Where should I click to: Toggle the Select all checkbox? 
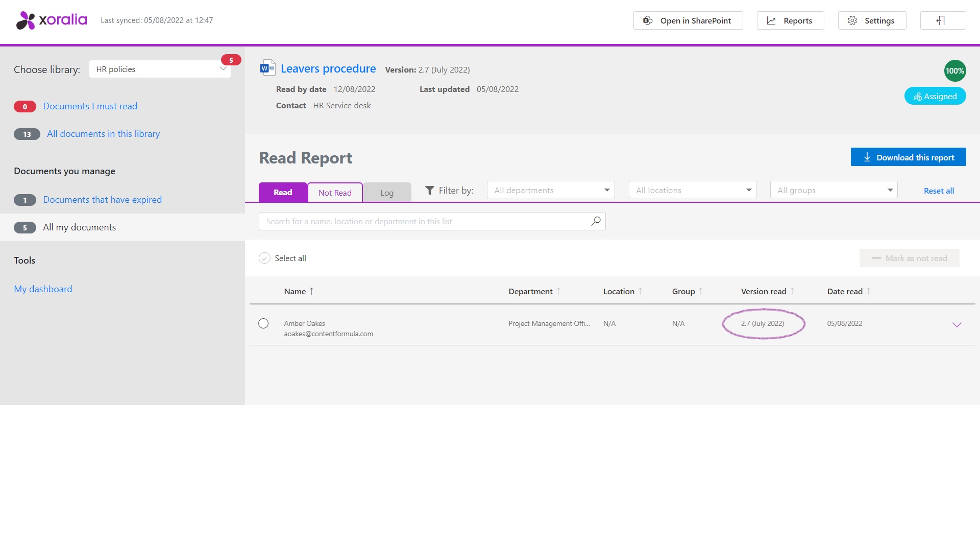[x=264, y=258]
